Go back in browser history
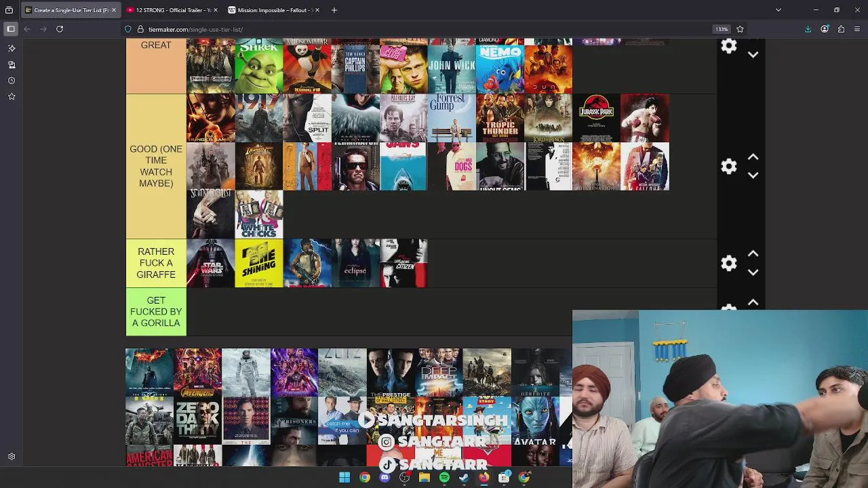The image size is (868, 488). pos(27,29)
